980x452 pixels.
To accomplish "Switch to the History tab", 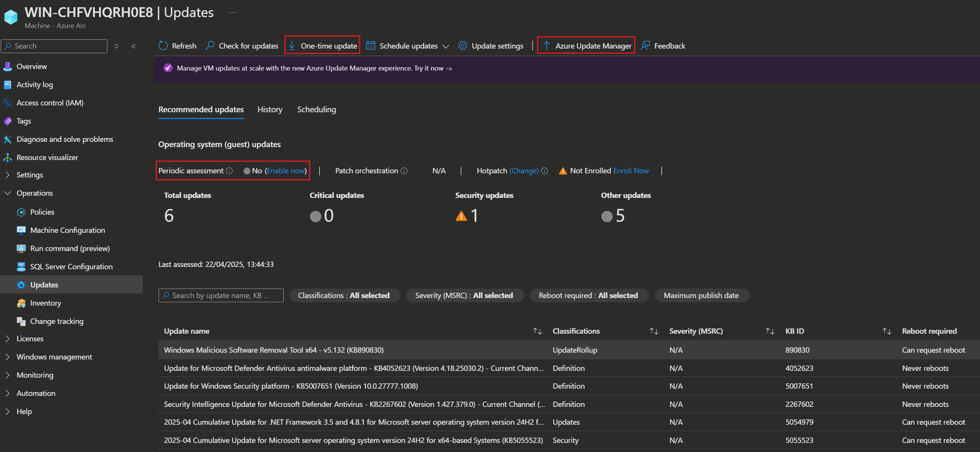I will pyautogui.click(x=270, y=110).
